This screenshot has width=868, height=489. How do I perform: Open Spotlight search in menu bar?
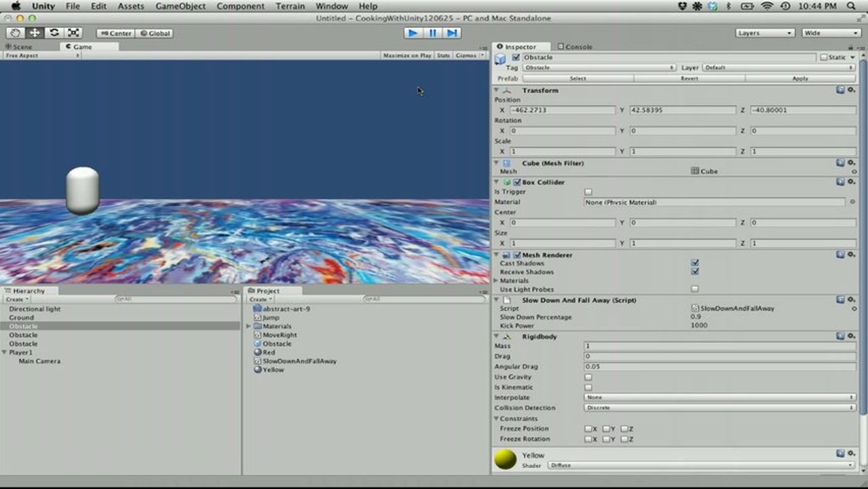[852, 6]
